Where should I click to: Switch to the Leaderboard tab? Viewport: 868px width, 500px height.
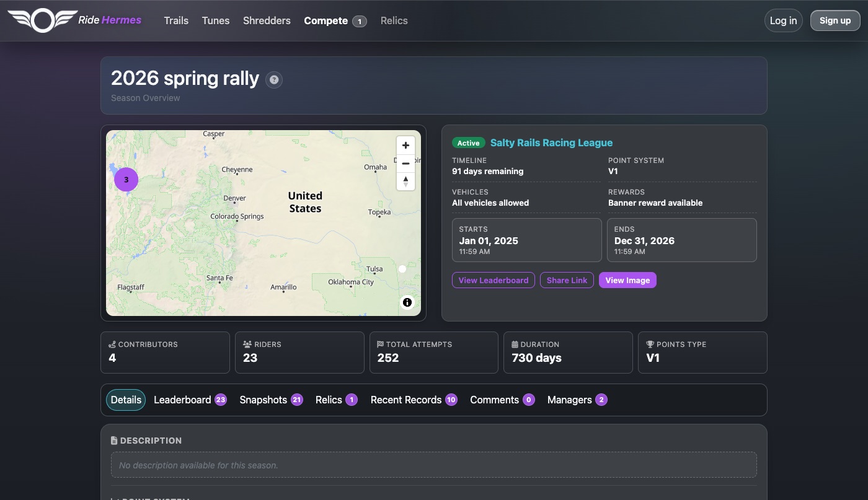190,400
